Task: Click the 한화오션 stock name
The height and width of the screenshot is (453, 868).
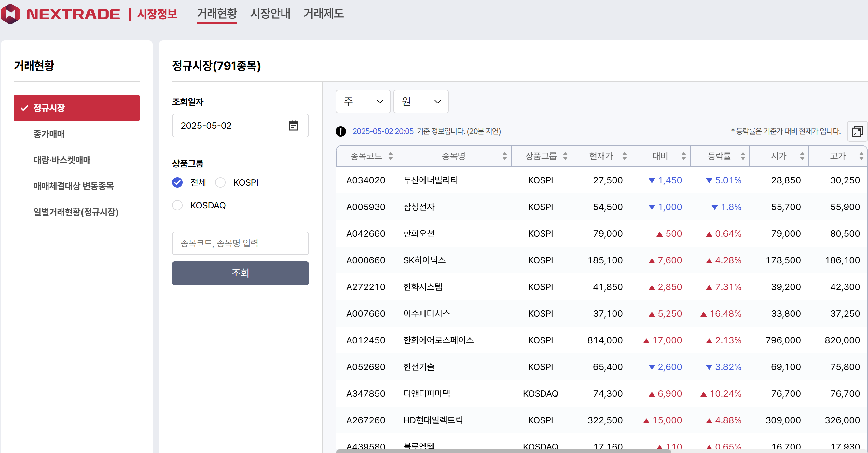Action: coord(419,233)
